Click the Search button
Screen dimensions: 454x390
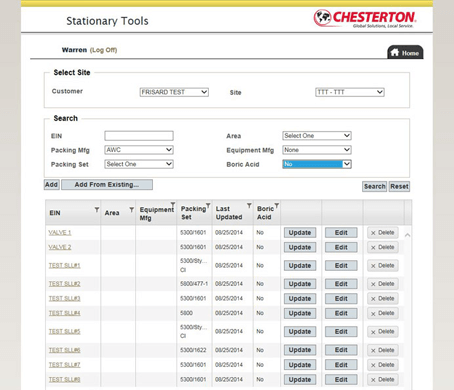coord(374,186)
